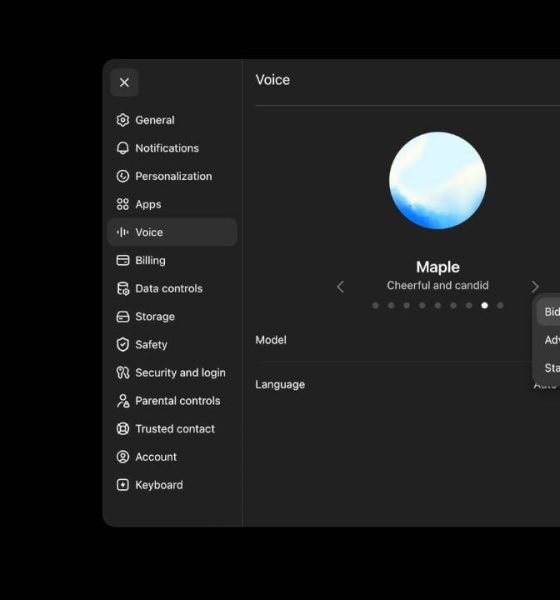The height and width of the screenshot is (600, 560).
Task: Click the 'Maple' voice name
Action: [x=438, y=267]
